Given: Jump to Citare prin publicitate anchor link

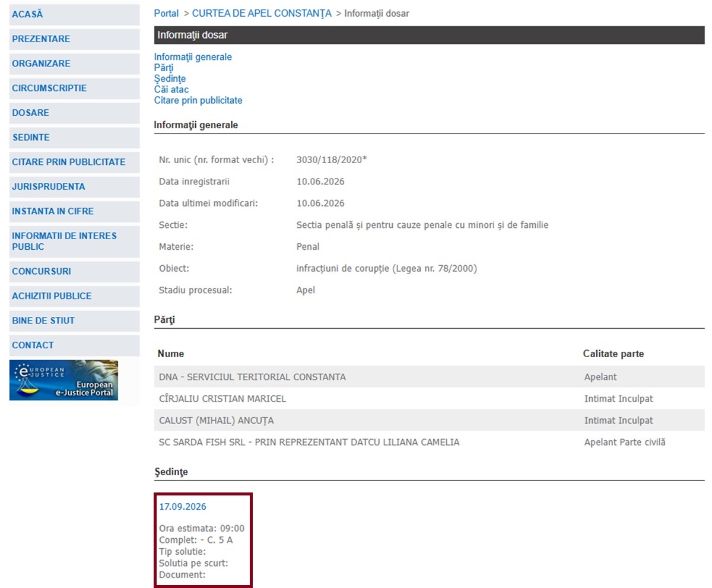Looking at the screenshot, I should [198, 101].
